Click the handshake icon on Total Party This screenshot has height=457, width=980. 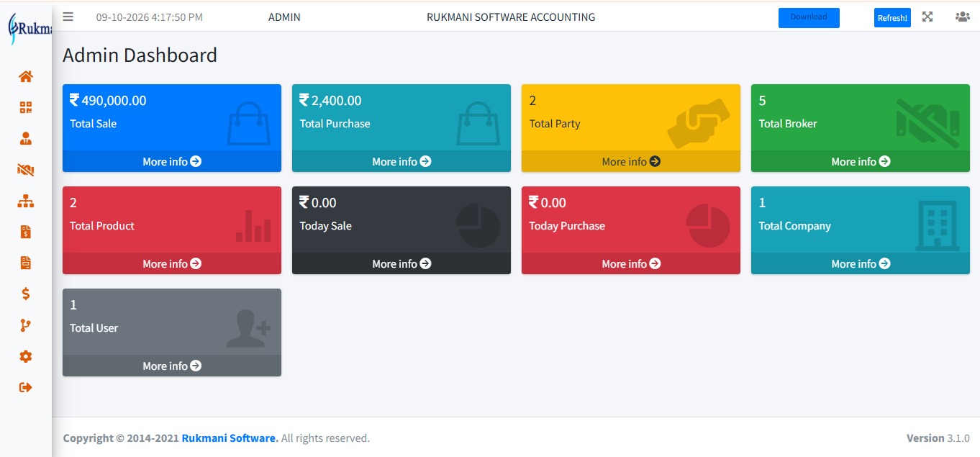click(x=699, y=123)
